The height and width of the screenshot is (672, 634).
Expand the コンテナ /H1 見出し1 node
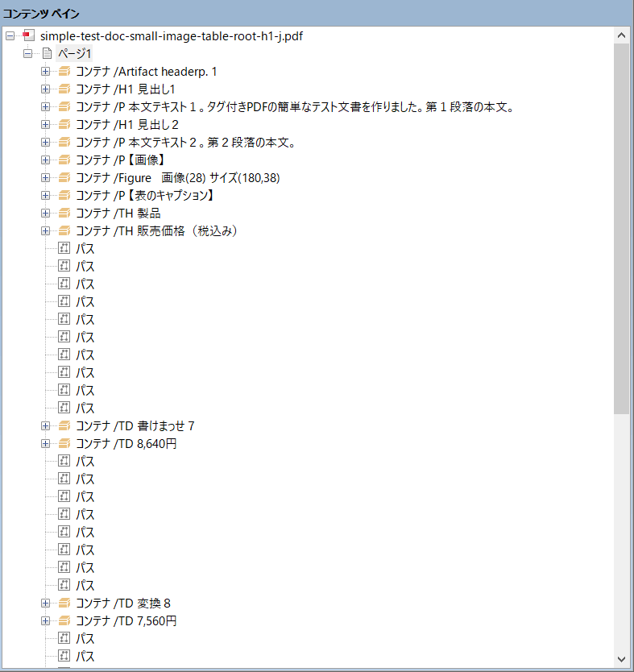(x=45, y=89)
